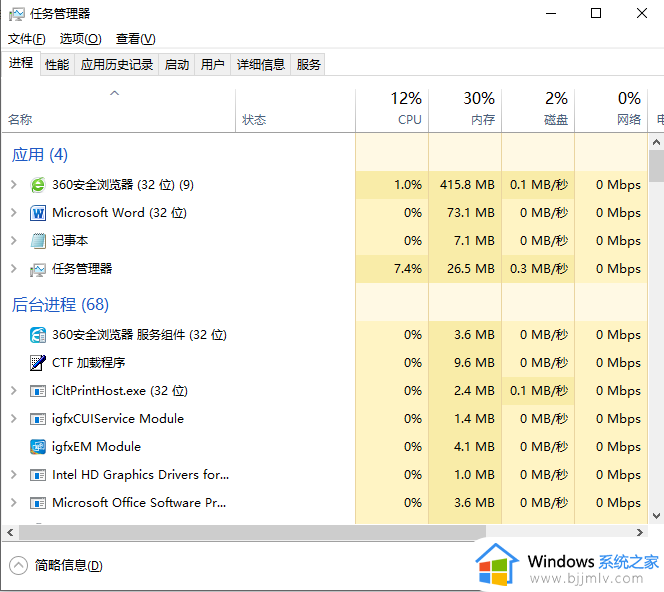This screenshot has height=592, width=664.
Task: Click the 简略信息 collapse arrow icon
Action: (18, 565)
